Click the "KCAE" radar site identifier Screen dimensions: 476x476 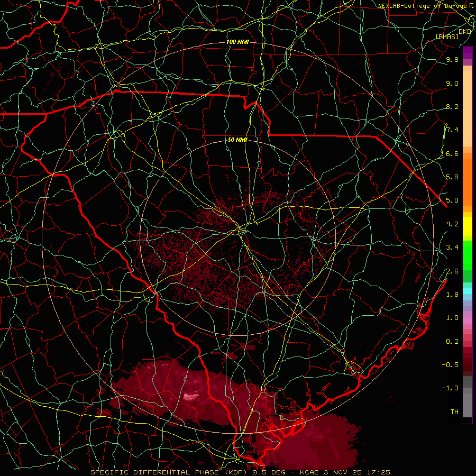(309, 472)
